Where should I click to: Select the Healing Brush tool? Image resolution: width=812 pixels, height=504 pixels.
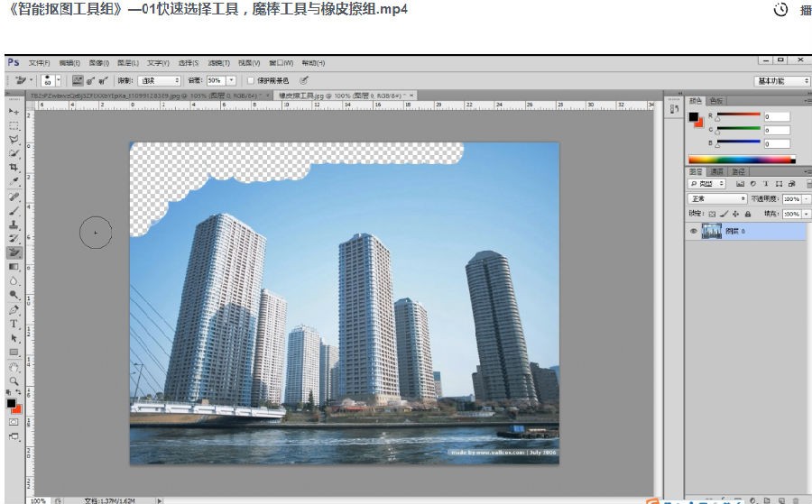coord(14,197)
